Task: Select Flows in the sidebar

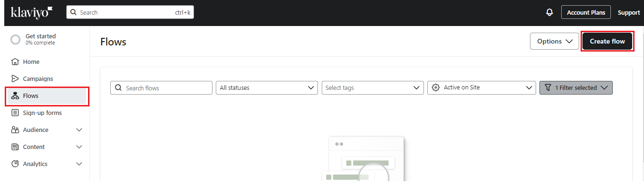Action: pyautogui.click(x=47, y=96)
